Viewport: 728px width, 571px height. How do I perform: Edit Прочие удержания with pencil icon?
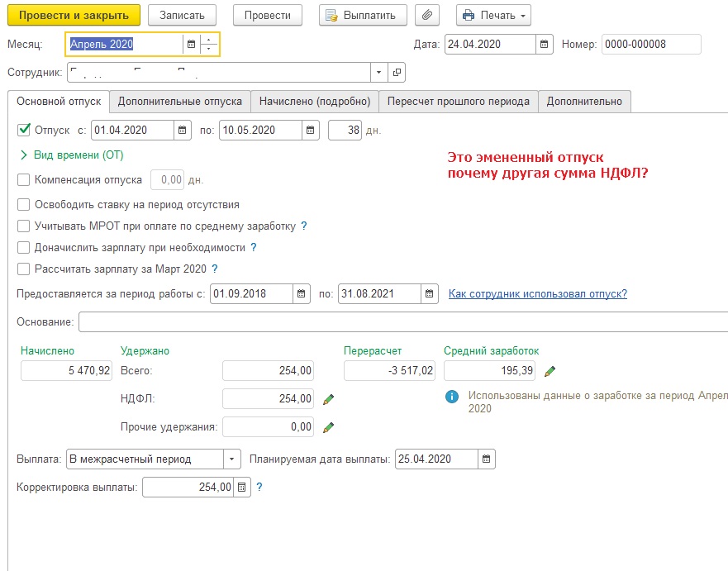click(328, 427)
